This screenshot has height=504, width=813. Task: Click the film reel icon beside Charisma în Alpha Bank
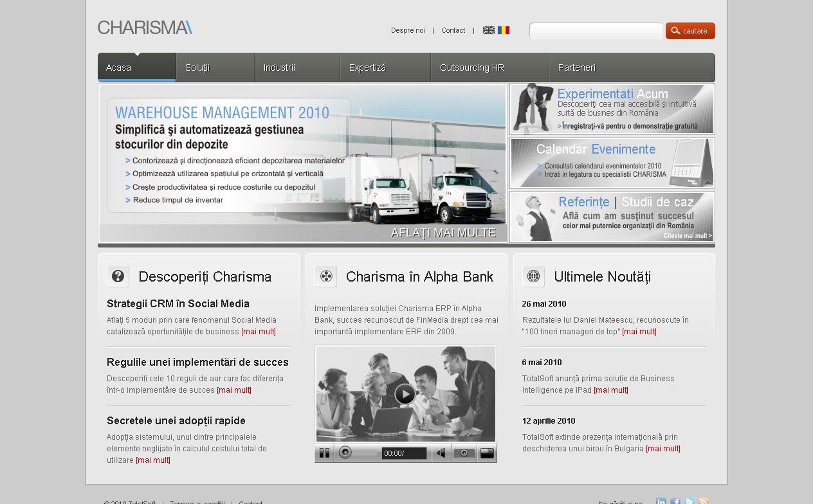tap(326, 276)
